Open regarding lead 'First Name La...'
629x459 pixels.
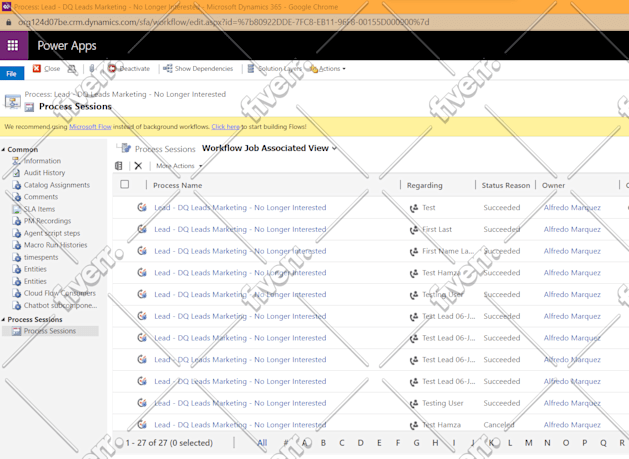coord(448,251)
